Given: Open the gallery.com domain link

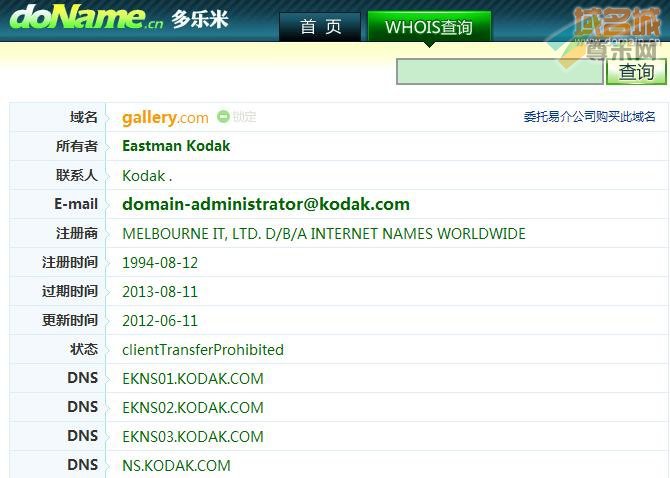Looking at the screenshot, I should point(165,117).
